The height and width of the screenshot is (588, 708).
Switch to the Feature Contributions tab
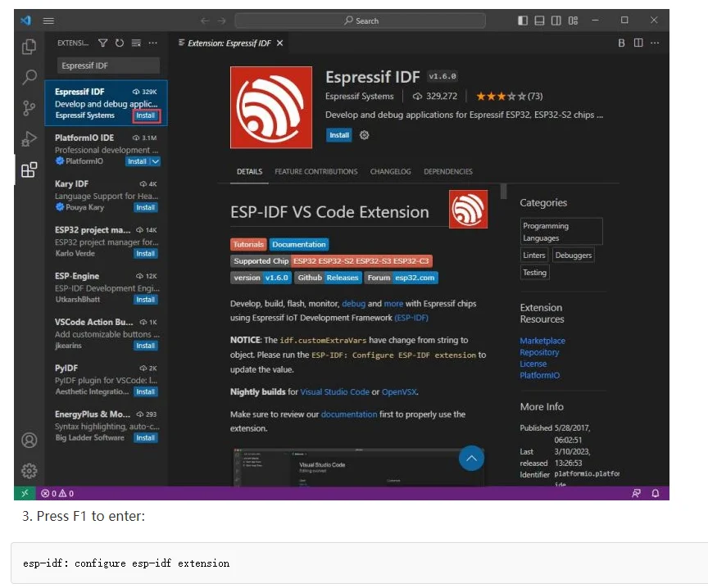(316, 171)
